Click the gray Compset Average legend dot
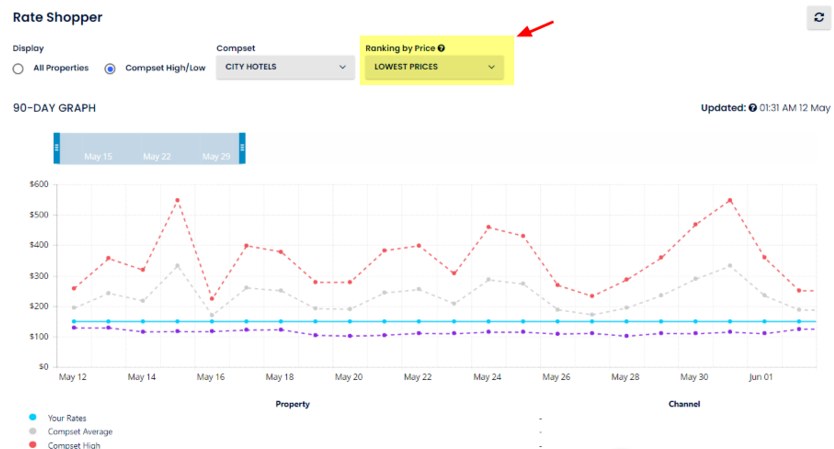This screenshot has height=449, width=834. (x=33, y=432)
